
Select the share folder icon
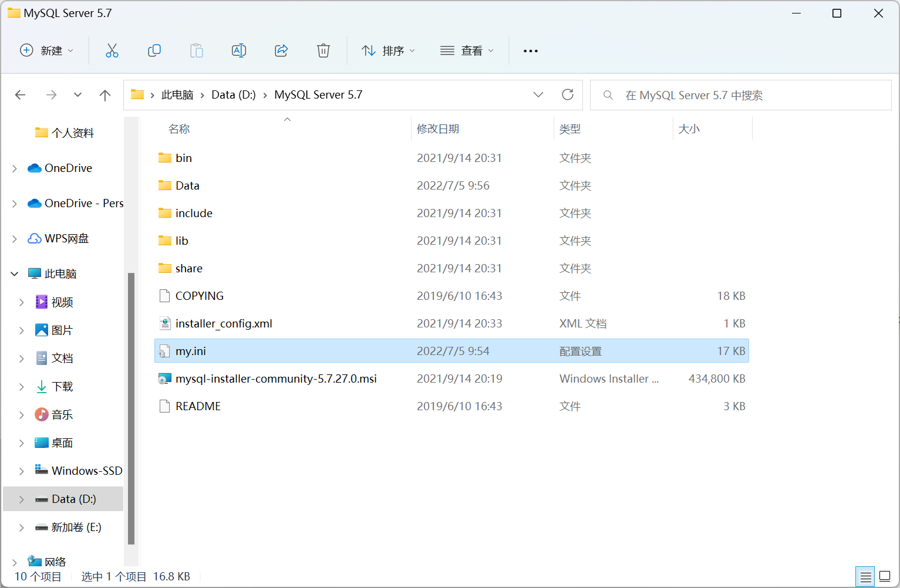click(x=165, y=268)
